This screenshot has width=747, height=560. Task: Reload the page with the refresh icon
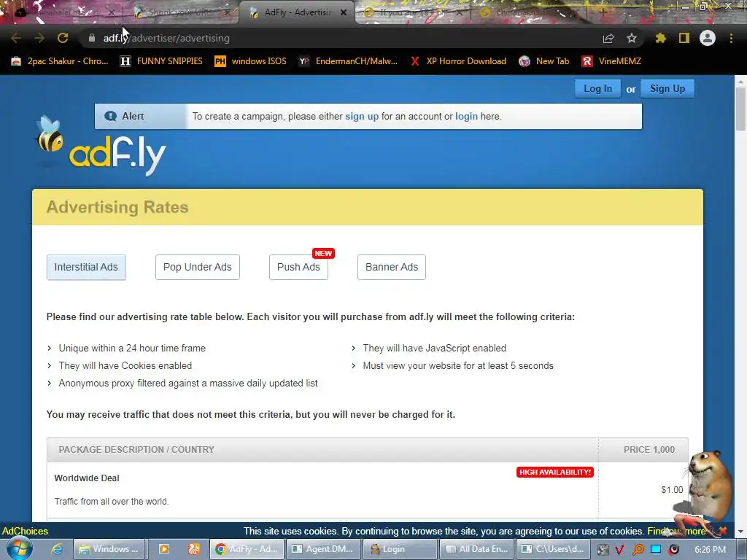point(63,38)
